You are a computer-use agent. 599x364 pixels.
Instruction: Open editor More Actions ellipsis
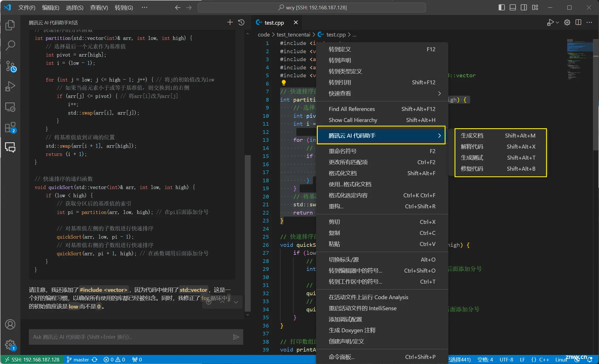pyautogui.click(x=589, y=22)
